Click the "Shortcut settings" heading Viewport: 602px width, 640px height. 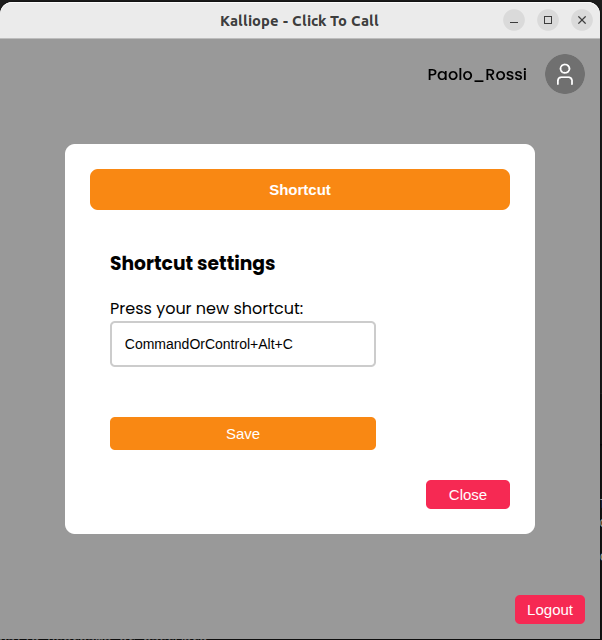click(192, 264)
